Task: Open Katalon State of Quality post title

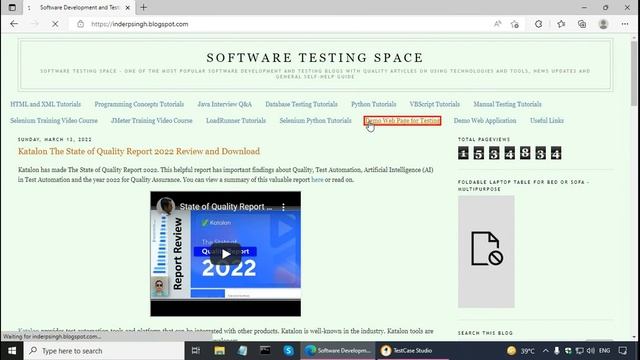Action: (139, 151)
